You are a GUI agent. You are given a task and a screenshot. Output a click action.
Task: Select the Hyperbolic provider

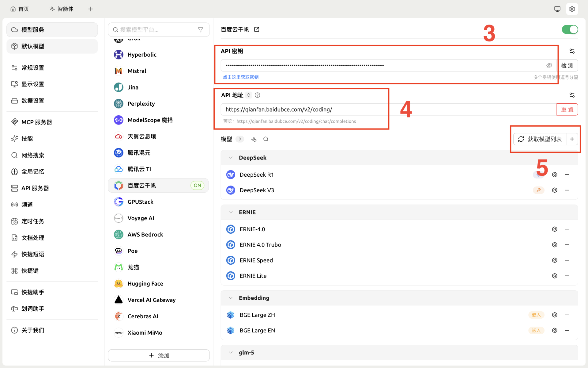158,55
